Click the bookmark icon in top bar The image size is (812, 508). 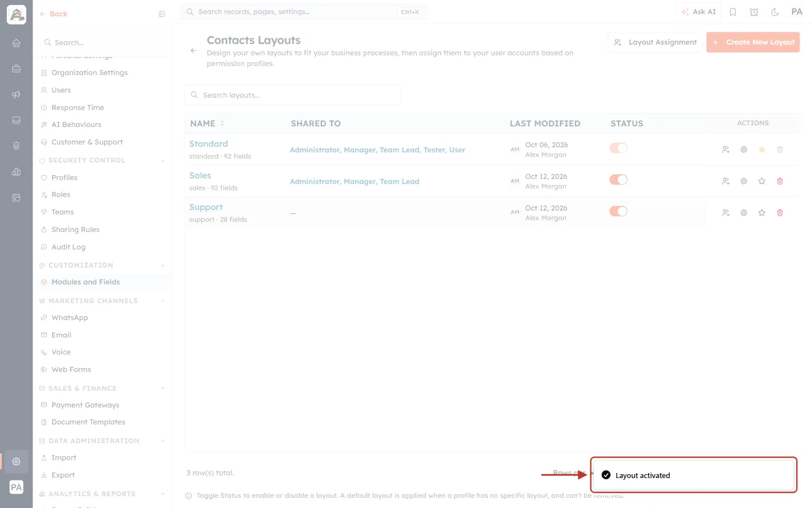point(733,12)
